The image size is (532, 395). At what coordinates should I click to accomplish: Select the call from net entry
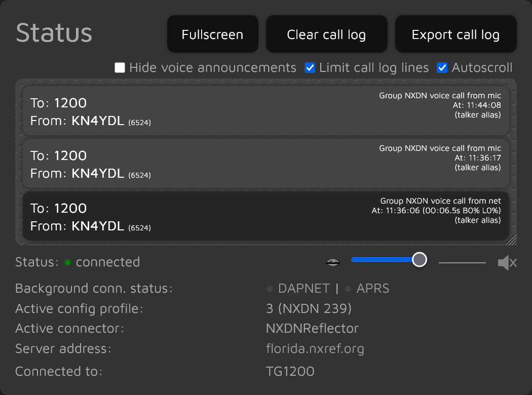[x=265, y=216]
